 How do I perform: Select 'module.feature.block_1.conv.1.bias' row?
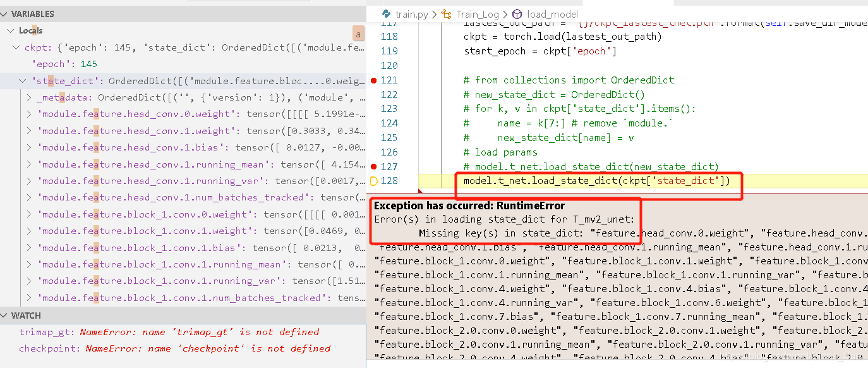183,248
